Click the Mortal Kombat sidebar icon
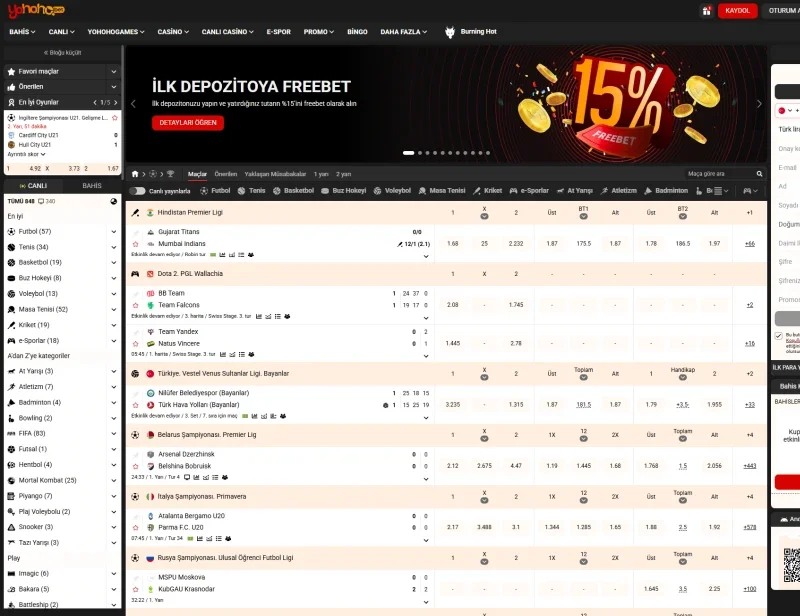This screenshot has width=800, height=616. pyautogui.click(x=11, y=481)
